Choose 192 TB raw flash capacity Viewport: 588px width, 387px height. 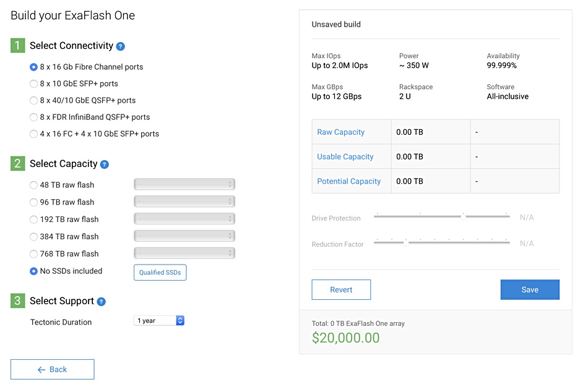point(34,219)
